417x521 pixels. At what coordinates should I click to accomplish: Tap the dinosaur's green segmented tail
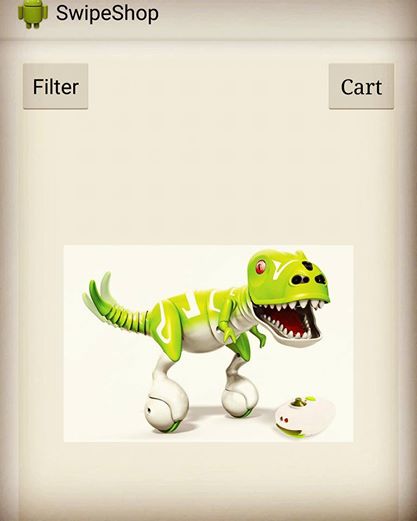point(117,305)
